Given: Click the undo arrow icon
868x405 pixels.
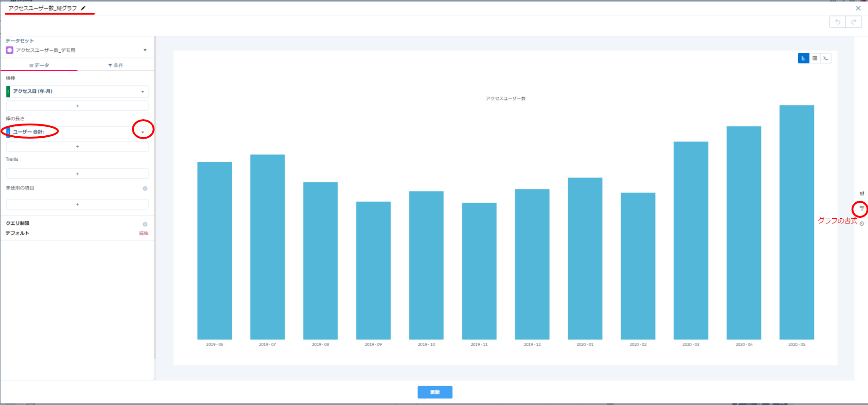Looking at the screenshot, I should [x=837, y=22].
